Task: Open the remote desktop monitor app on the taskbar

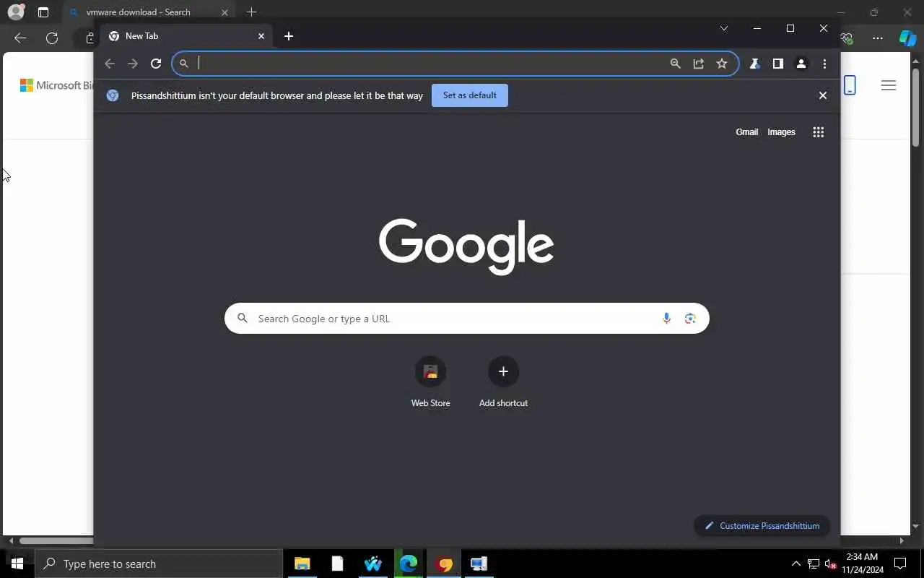Action: point(479,564)
